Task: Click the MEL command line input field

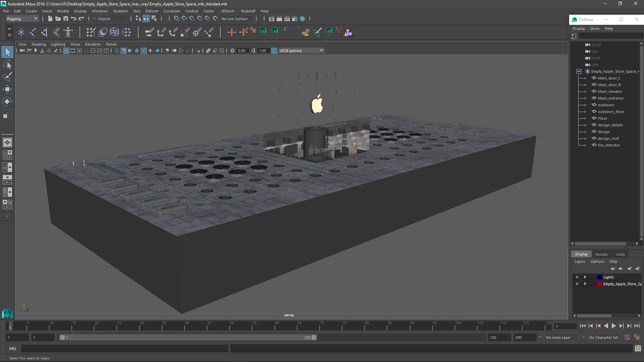Action: pyautogui.click(x=124, y=349)
